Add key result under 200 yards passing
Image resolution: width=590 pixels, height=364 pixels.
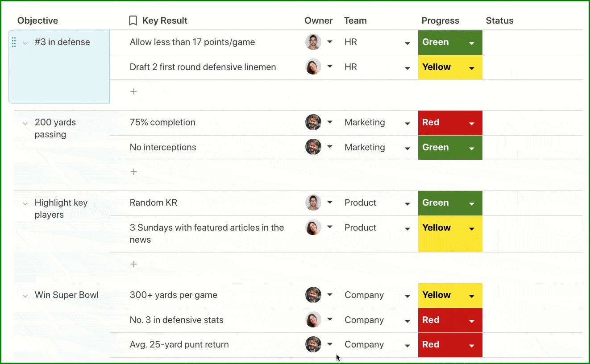tap(133, 172)
